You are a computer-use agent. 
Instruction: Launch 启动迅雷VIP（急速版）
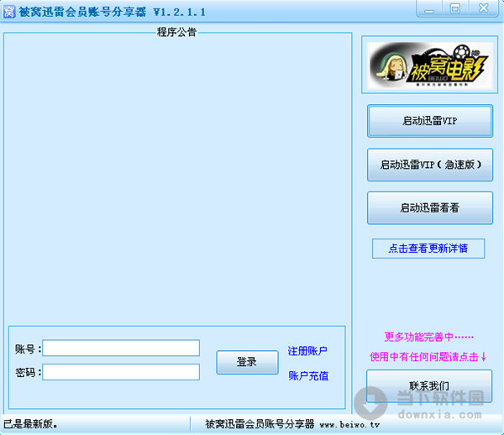[430, 165]
